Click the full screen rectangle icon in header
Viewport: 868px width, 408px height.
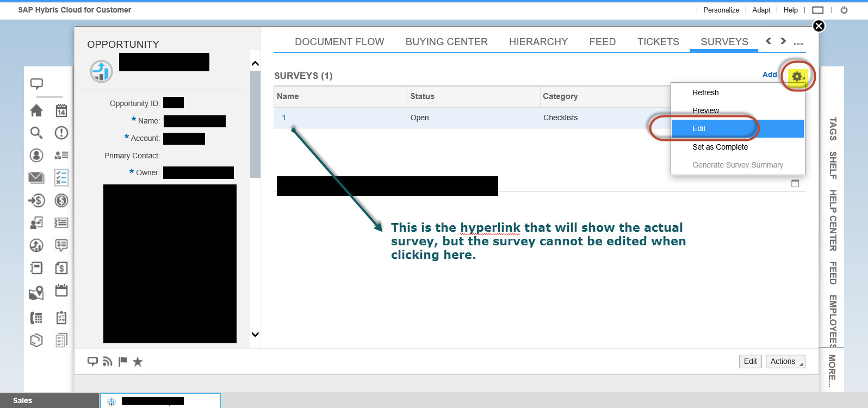[817, 10]
